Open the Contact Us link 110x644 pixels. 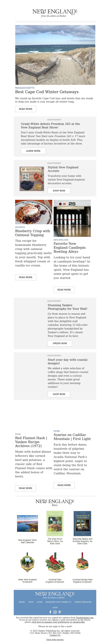pyautogui.click(x=55, y=635)
